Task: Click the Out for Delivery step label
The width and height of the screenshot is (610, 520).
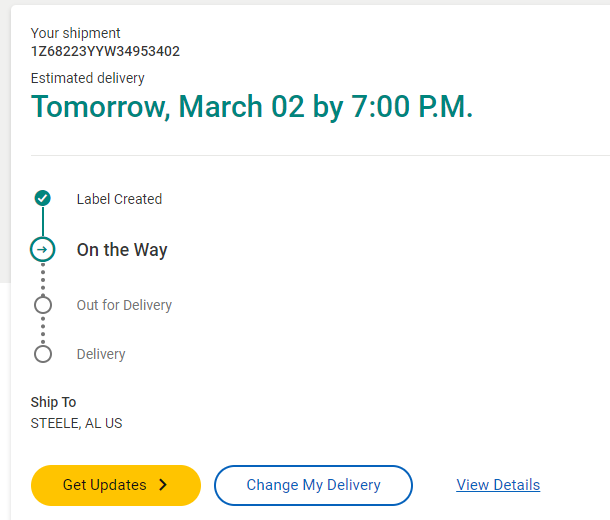Action: [x=124, y=305]
